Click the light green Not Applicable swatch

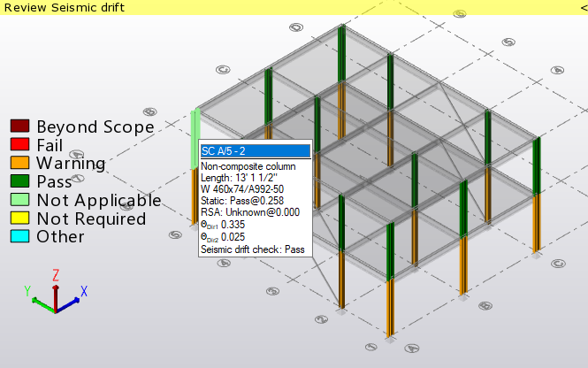(19, 201)
